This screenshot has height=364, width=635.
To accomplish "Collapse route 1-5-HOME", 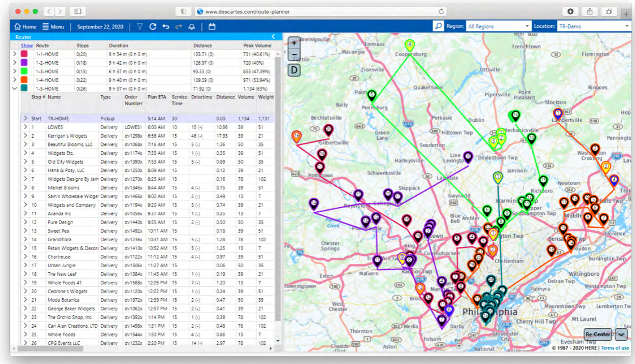I will [x=15, y=89].
